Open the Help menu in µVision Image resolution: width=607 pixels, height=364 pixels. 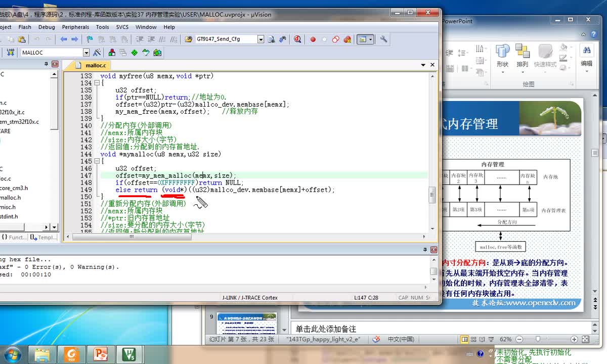(169, 27)
